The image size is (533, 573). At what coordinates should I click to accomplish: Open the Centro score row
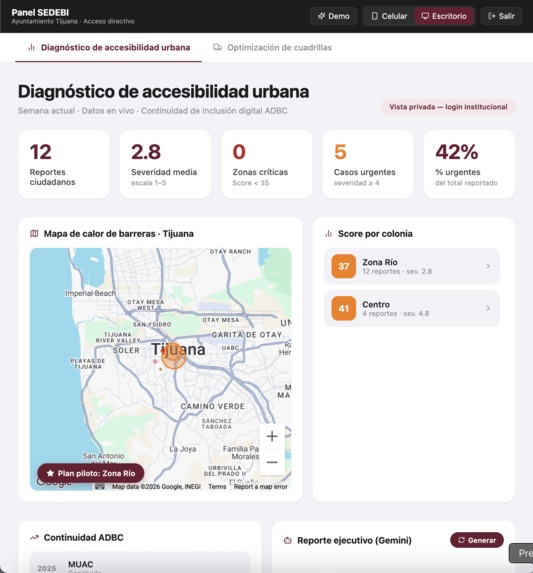tap(412, 308)
